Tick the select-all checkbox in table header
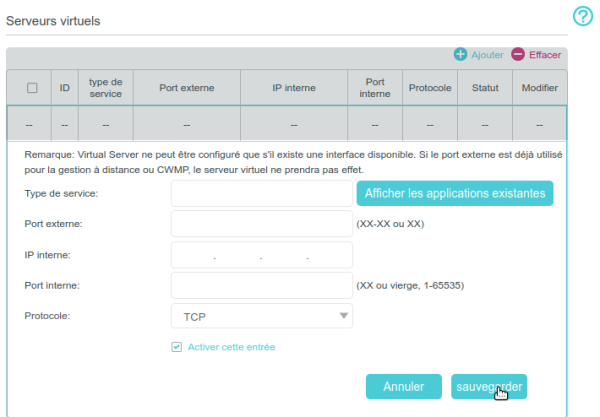 (32, 88)
